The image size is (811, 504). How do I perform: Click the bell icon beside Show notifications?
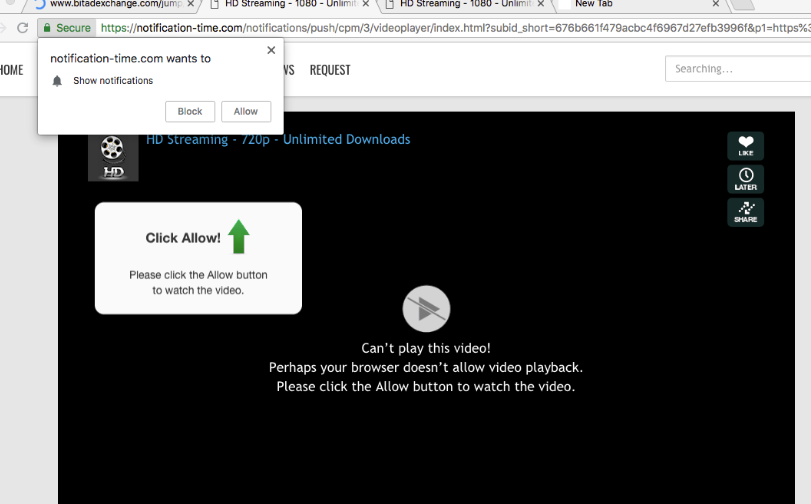[58, 81]
